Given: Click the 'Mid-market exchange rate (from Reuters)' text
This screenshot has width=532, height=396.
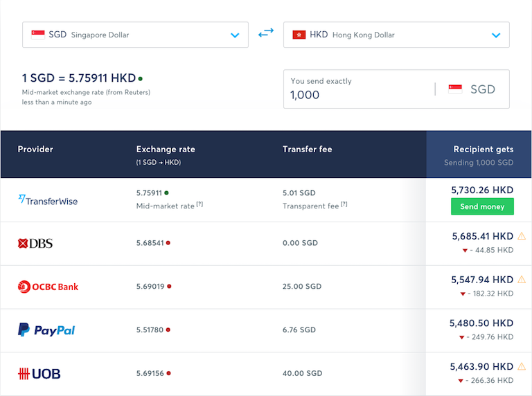Looking at the screenshot, I should tap(86, 92).
